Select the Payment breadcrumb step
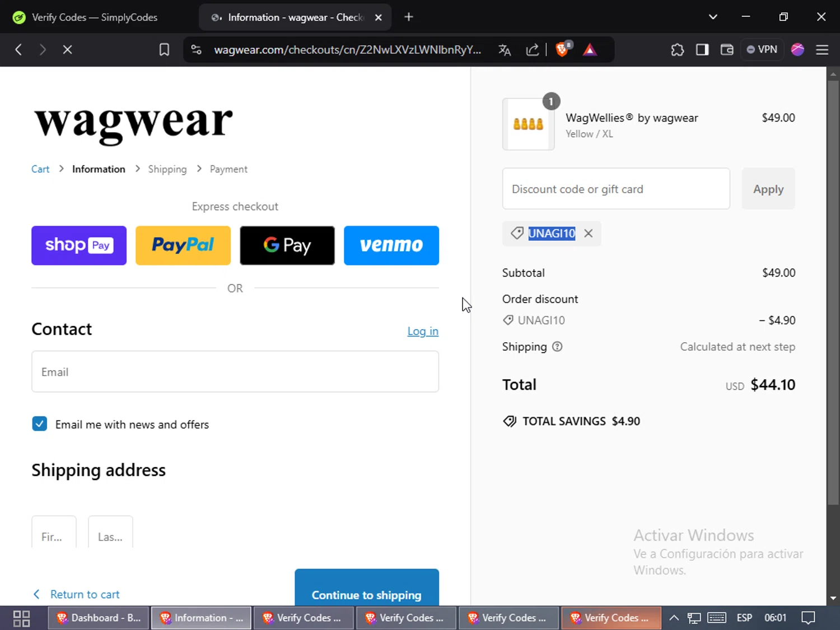Screen dimensions: 840x630 pos(228,169)
